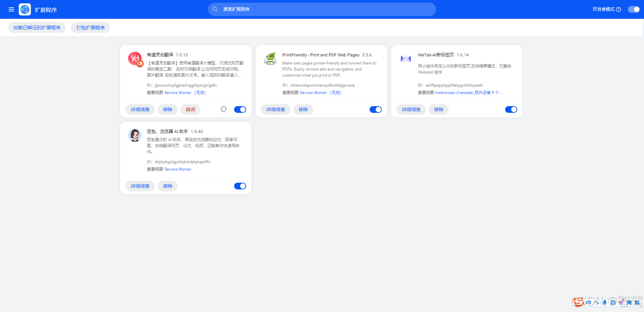Click the PrintFriendly version 3.5.6
The height and width of the screenshot is (312, 644).
click(x=367, y=55)
